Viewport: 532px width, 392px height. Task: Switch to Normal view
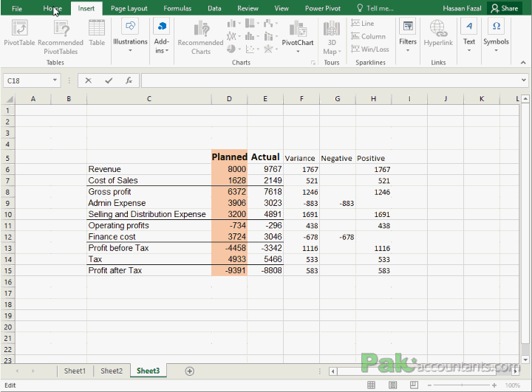[371, 385]
